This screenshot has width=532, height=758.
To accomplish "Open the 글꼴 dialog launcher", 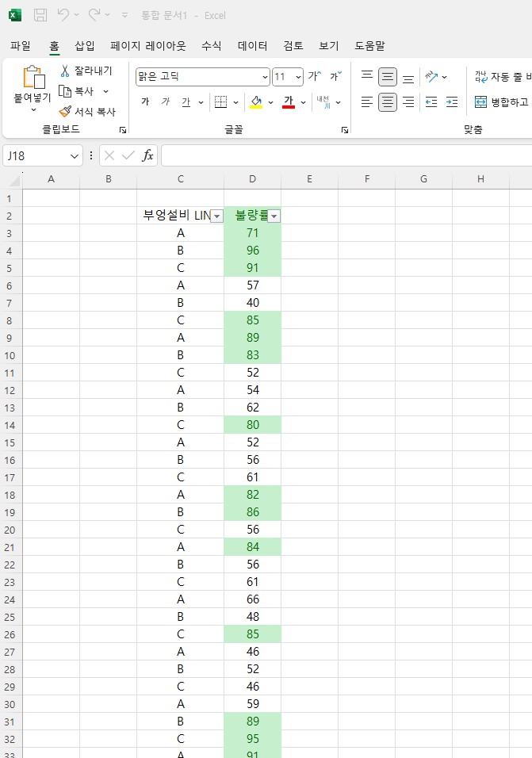I will (x=345, y=129).
